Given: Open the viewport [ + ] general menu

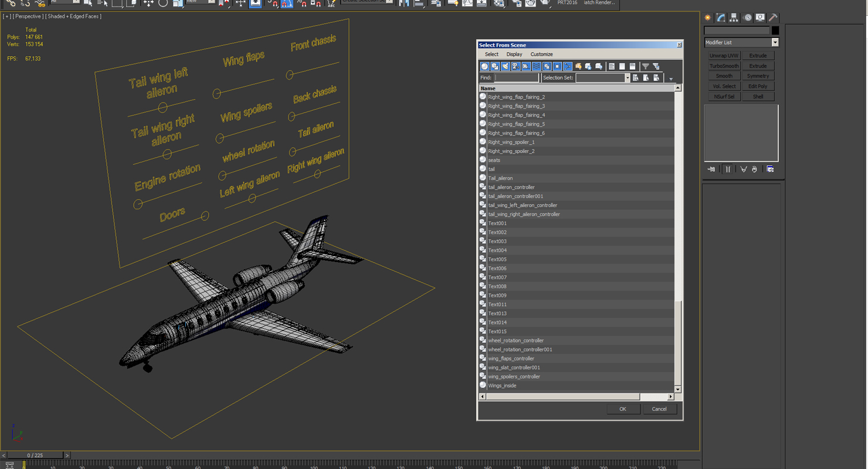Looking at the screenshot, I should point(8,16).
